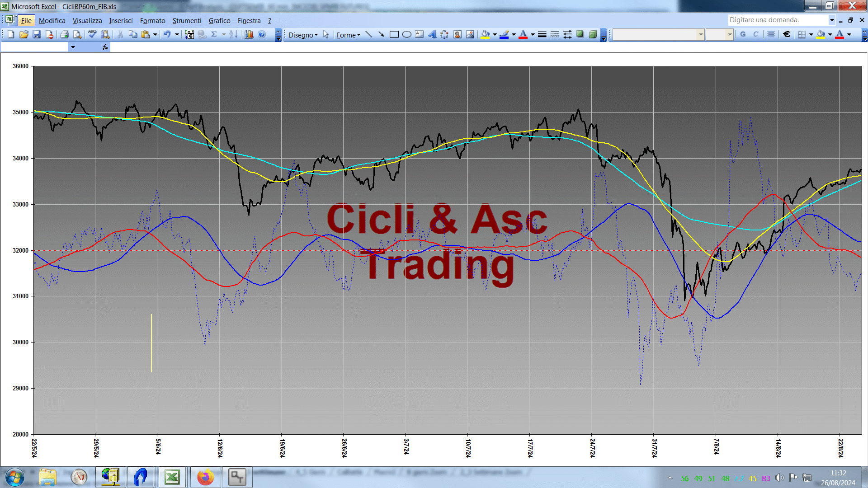Apply Euro currency format button
This screenshot has width=868, height=488.
tap(787, 34)
